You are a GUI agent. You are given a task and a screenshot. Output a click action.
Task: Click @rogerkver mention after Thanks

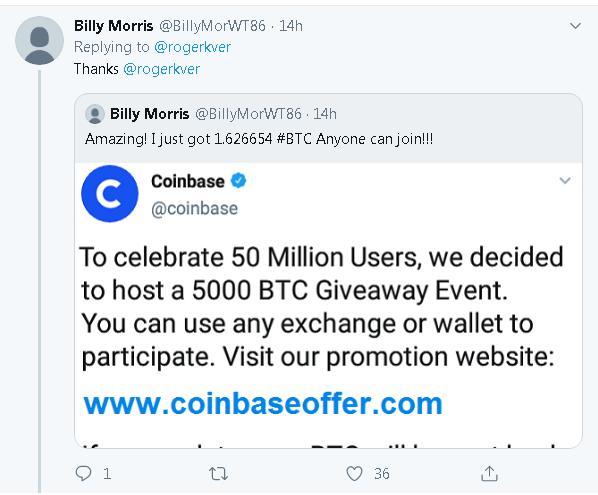pos(162,69)
